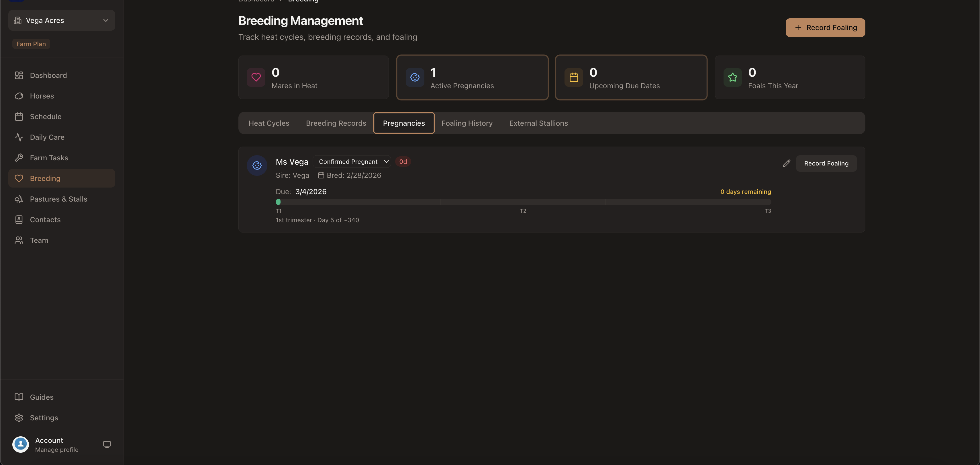Click the Daily Care activity icon
Viewport: 980px width, 465px height.
[x=19, y=137]
